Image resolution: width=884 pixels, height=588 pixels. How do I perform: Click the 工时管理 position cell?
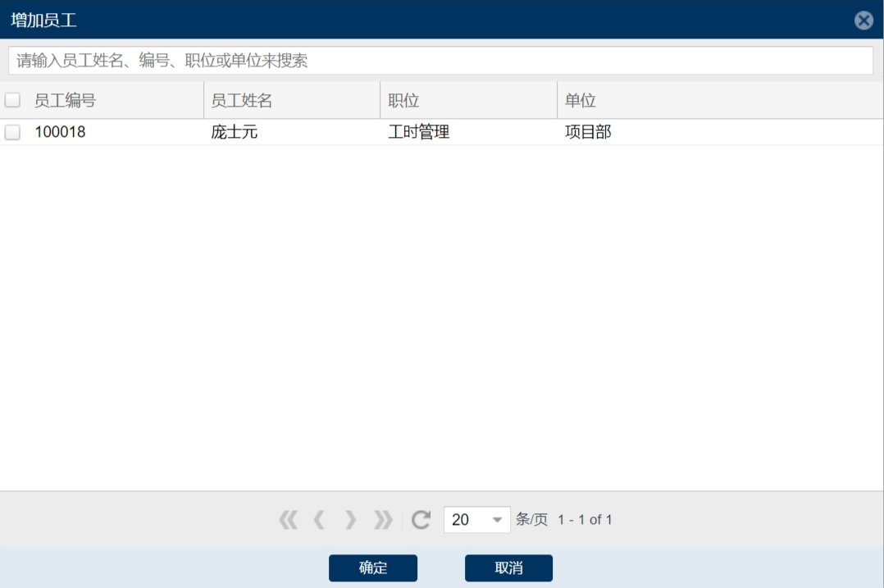point(419,132)
